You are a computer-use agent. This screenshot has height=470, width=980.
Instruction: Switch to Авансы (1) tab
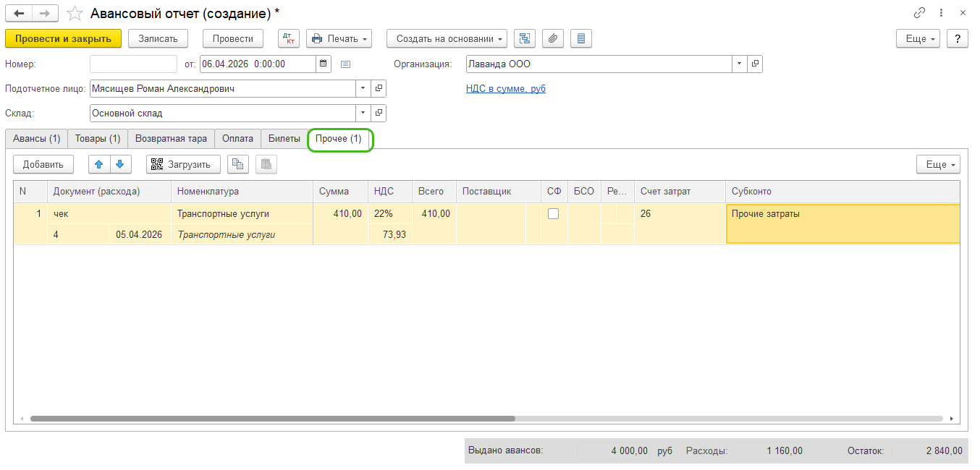click(x=37, y=138)
